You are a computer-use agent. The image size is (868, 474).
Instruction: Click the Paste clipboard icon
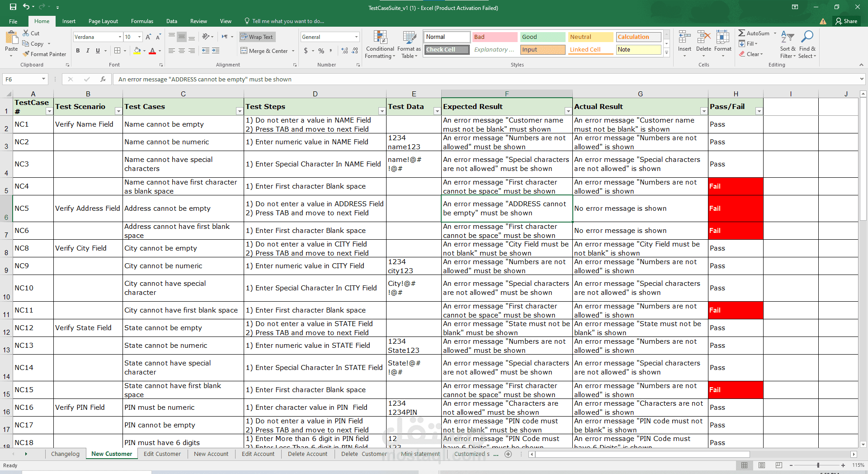(11, 38)
